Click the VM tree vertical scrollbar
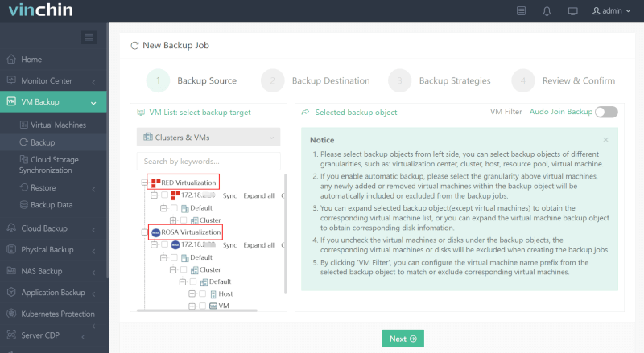The width and height of the screenshot is (644, 353). pos(285,234)
